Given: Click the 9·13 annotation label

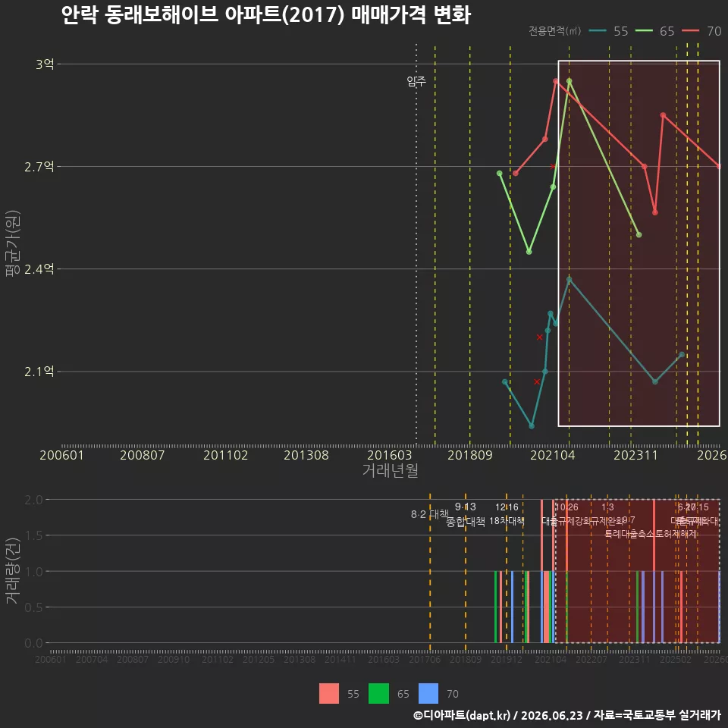Looking at the screenshot, I should pos(465,507).
